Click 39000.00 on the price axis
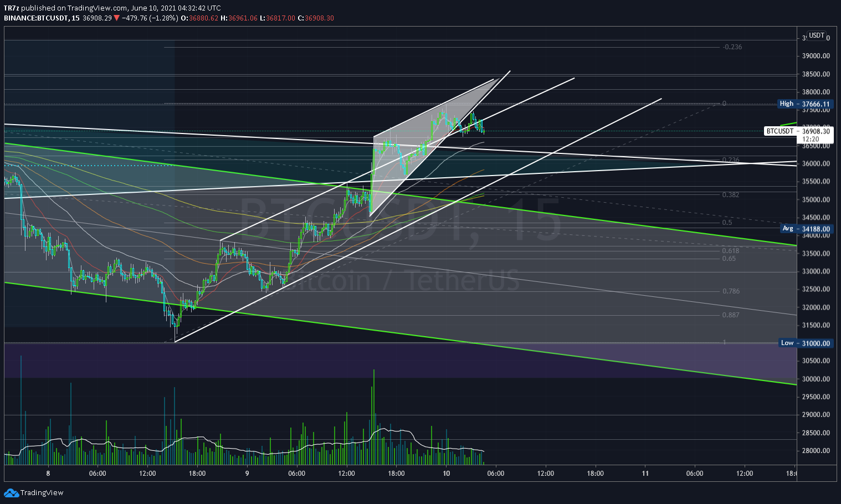Image resolution: width=841 pixels, height=504 pixels. point(816,56)
